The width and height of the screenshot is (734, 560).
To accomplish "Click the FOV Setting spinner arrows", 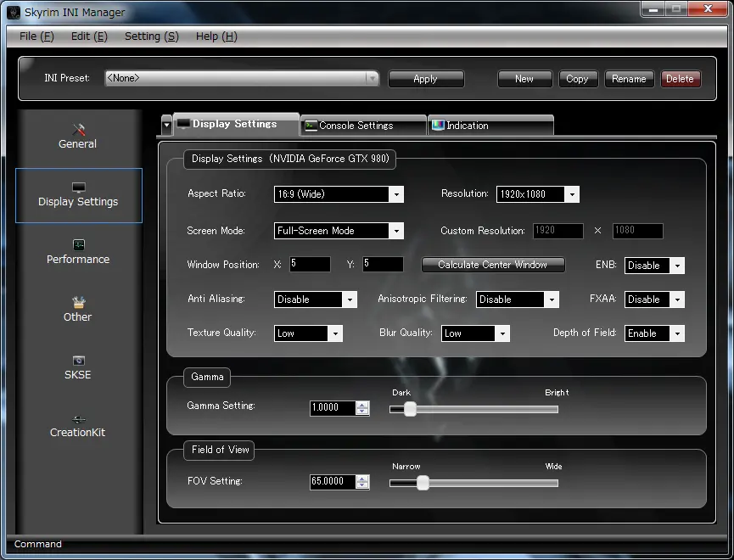I will pyautogui.click(x=362, y=482).
